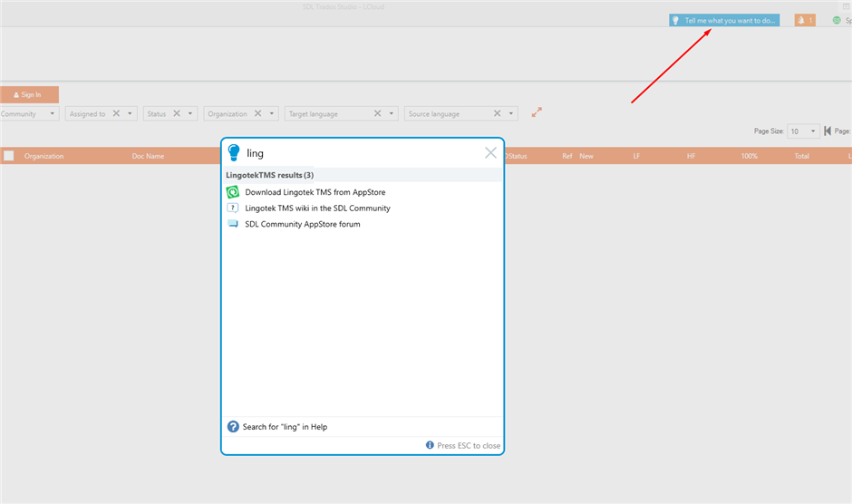852x504 pixels.
Task: Close the search popup with the X
Action: pos(490,153)
